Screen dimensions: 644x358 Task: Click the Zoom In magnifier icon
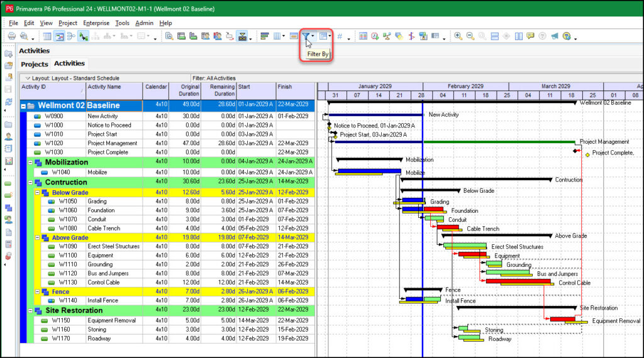tap(458, 36)
